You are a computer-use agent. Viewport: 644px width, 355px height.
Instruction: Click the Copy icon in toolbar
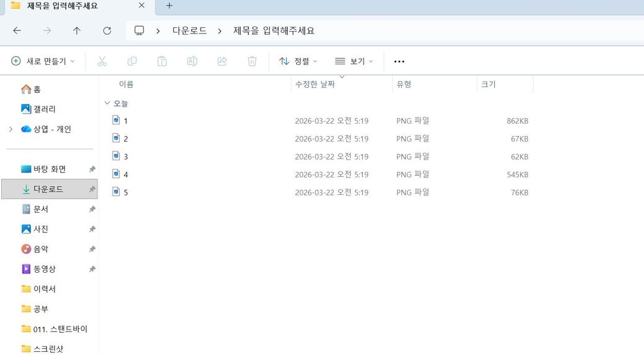coord(132,61)
